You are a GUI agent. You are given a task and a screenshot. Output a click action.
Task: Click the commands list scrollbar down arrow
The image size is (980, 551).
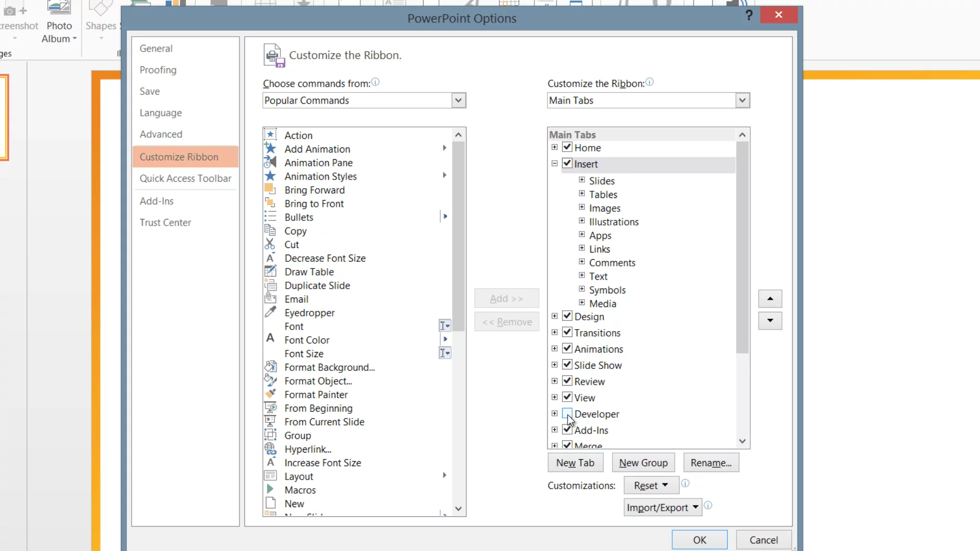click(458, 509)
